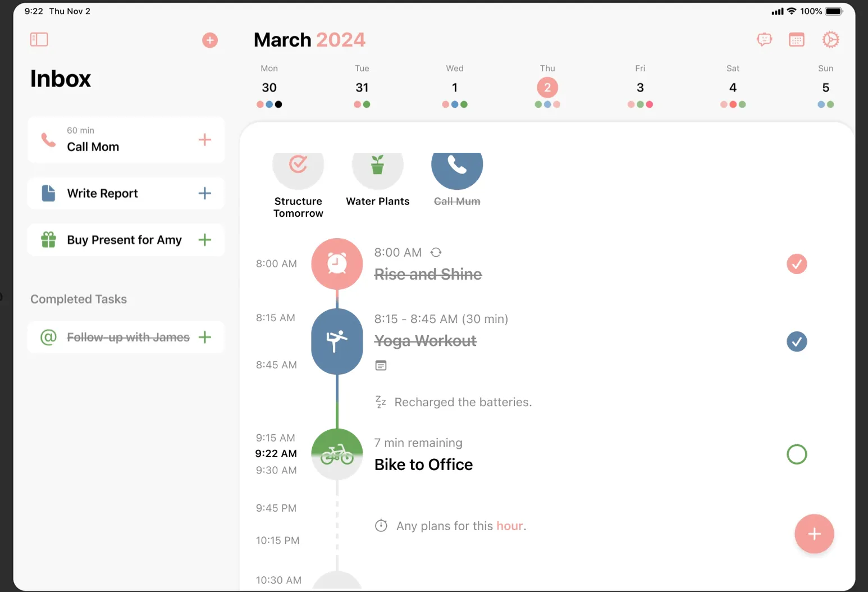Viewport: 868px width, 592px height.
Task: Select Tuesday 31 in the week strip
Action: [362, 86]
